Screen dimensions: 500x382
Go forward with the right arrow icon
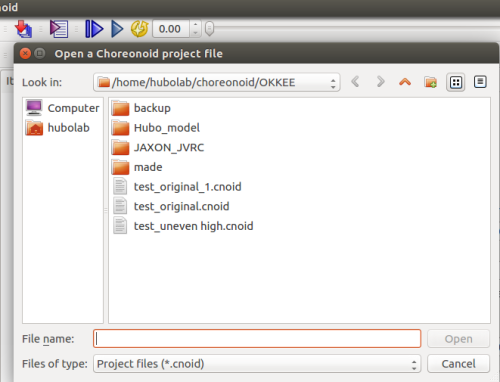click(380, 82)
